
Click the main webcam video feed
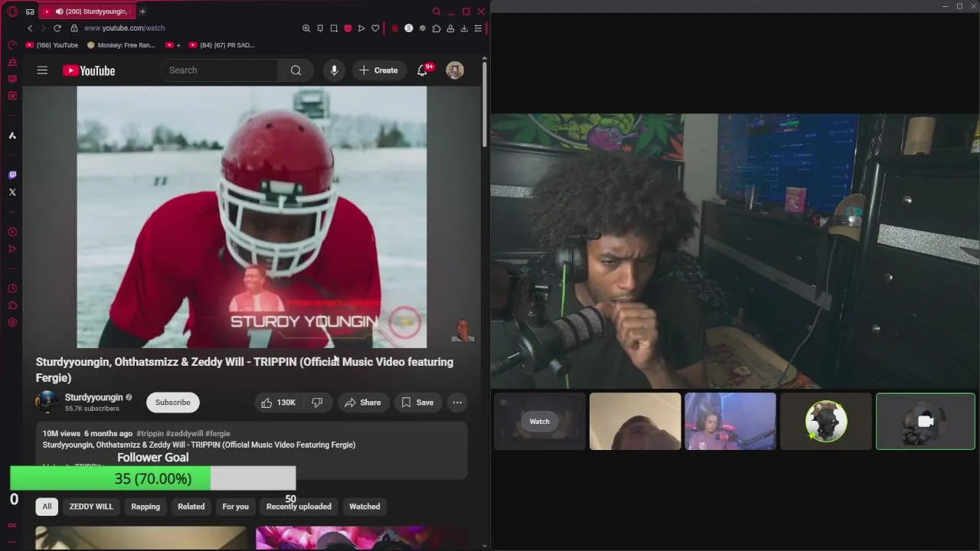click(x=735, y=252)
